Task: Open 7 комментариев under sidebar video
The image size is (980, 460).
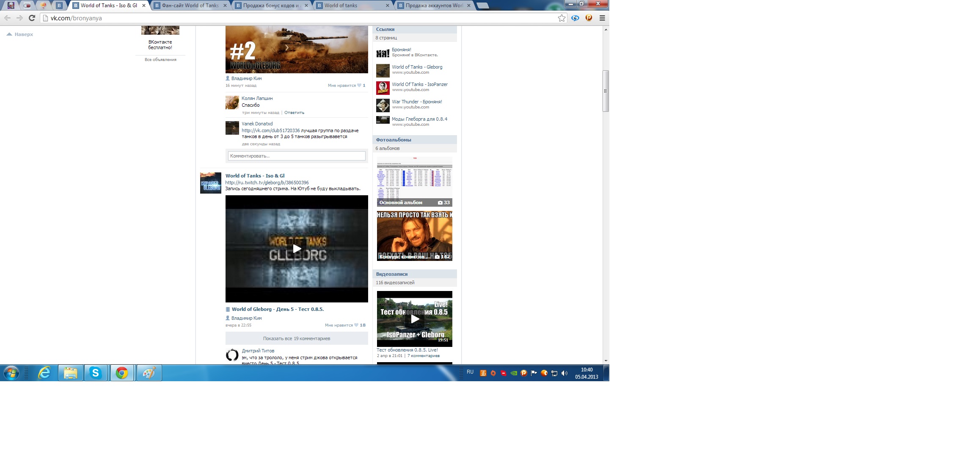Action: pos(423,356)
